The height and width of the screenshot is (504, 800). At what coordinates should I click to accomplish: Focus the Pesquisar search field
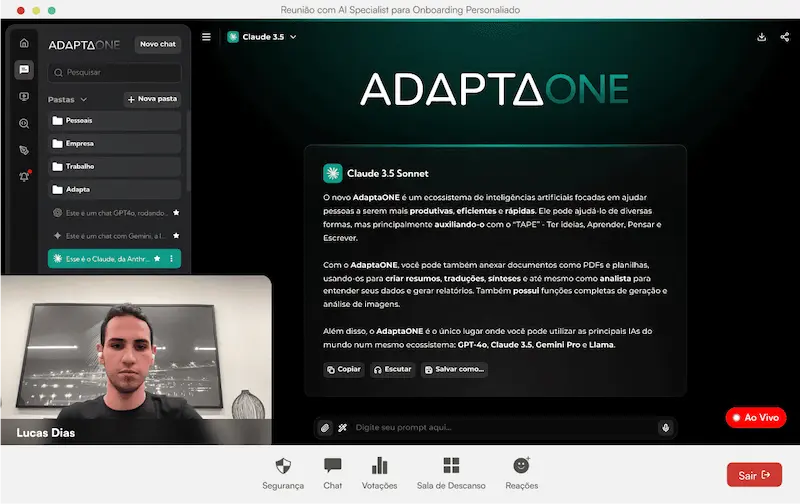click(114, 72)
